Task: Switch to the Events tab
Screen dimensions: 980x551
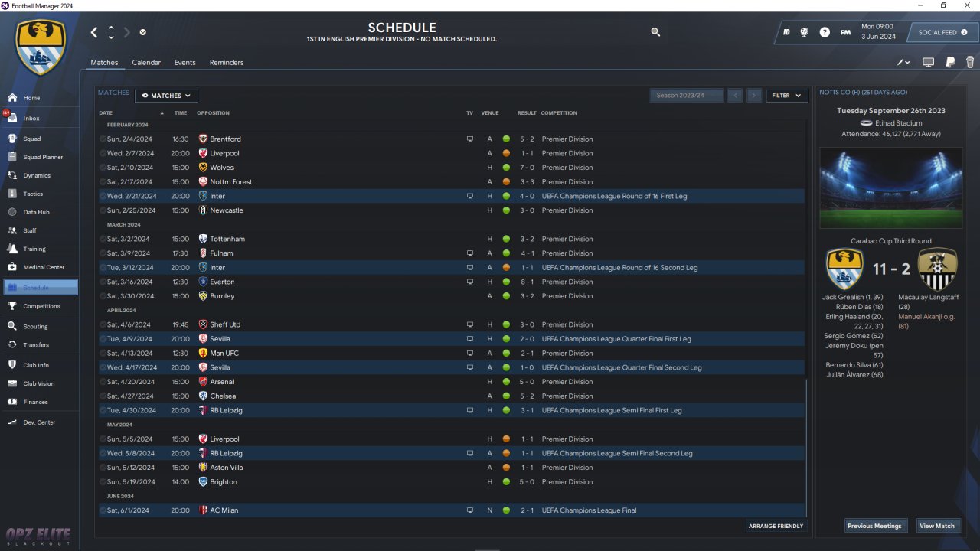Action: pos(185,63)
